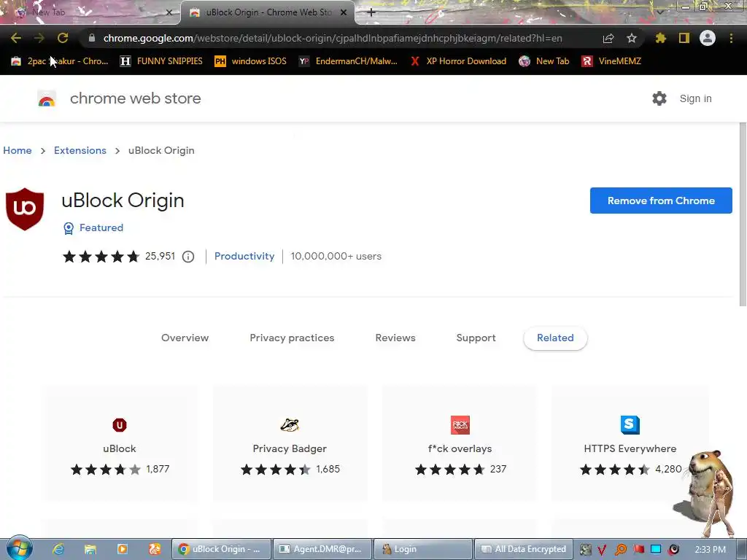Switch to All Data Encrypted taskbar window

(x=524, y=549)
